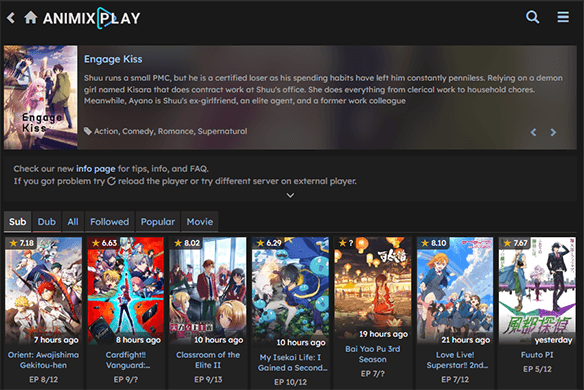584x390 pixels.
Task: Open the Engage Kiss poster thumbnail
Action: (x=41, y=97)
